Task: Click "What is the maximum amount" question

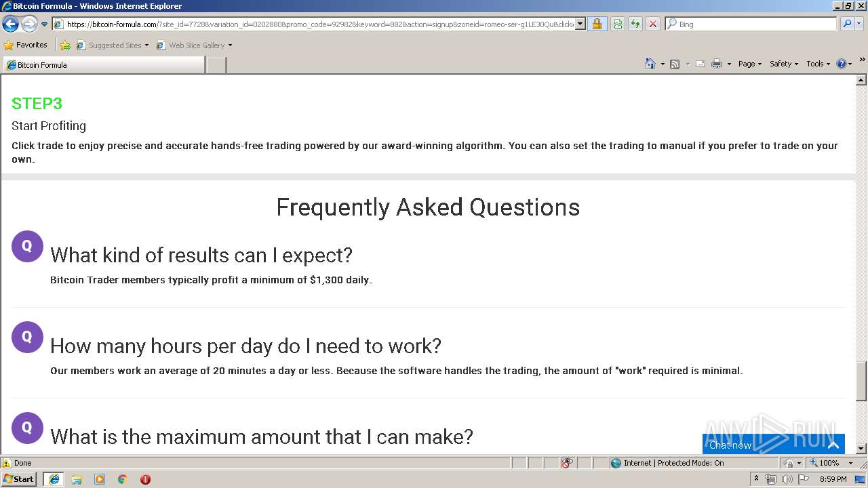Action: pos(262,436)
